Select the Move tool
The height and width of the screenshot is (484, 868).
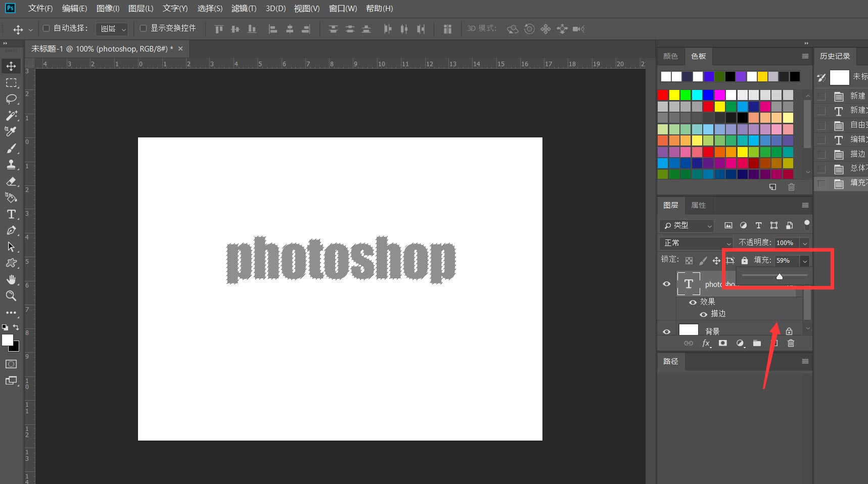pyautogui.click(x=11, y=66)
